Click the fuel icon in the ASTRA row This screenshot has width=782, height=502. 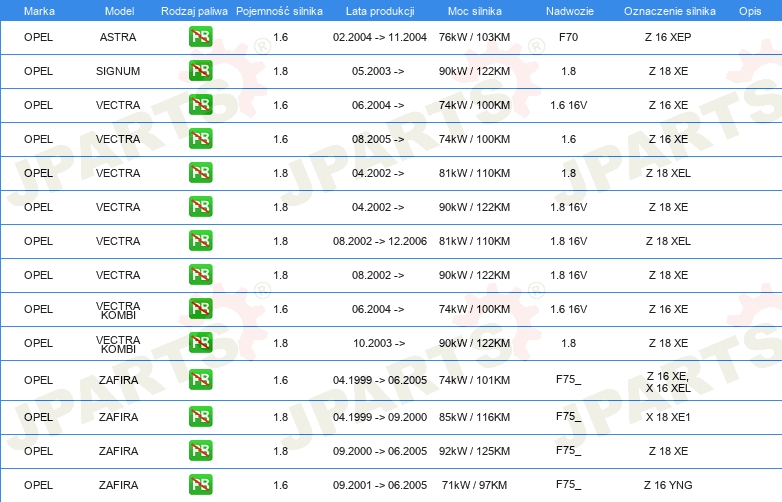click(200, 37)
